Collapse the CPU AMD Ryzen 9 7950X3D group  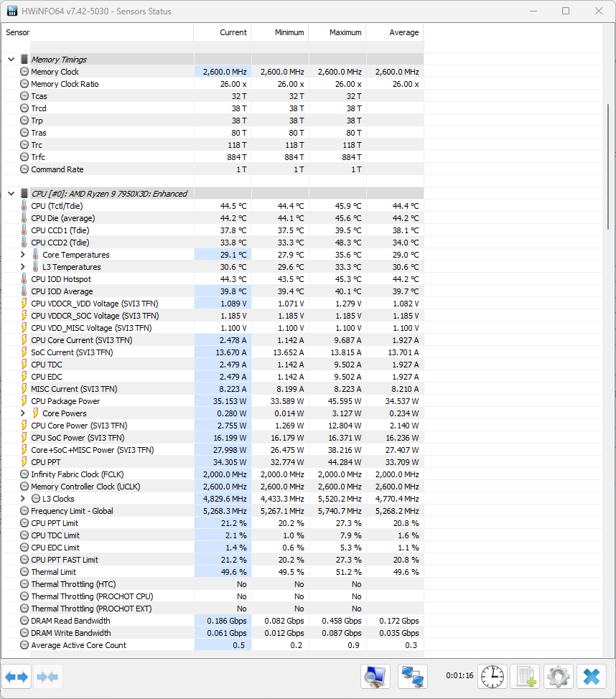tap(11, 194)
